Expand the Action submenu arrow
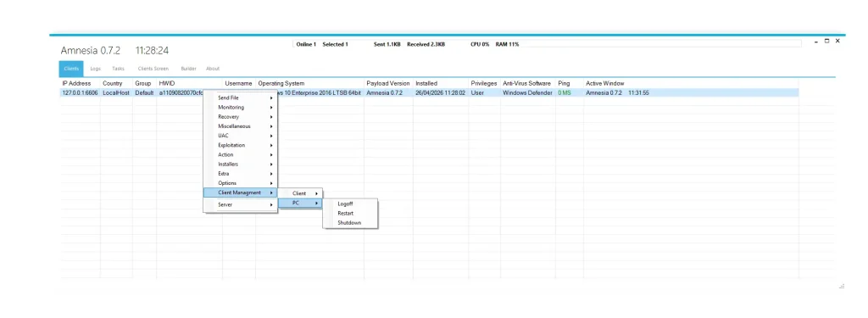The width and height of the screenshot is (868, 318). (x=271, y=155)
